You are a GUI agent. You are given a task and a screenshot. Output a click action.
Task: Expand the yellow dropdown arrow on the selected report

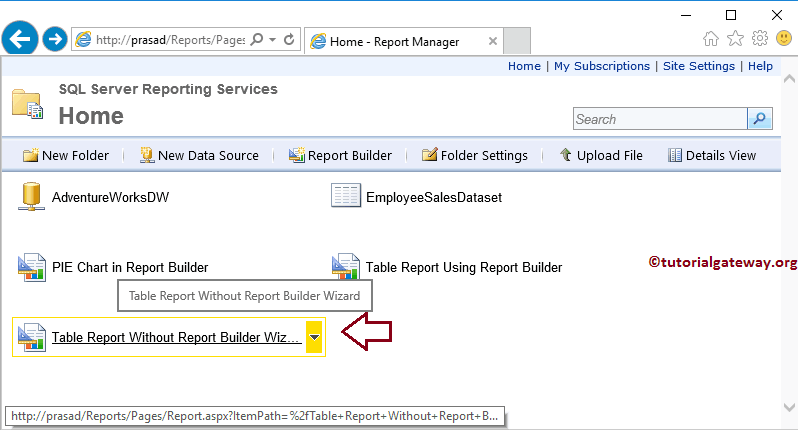coord(314,337)
